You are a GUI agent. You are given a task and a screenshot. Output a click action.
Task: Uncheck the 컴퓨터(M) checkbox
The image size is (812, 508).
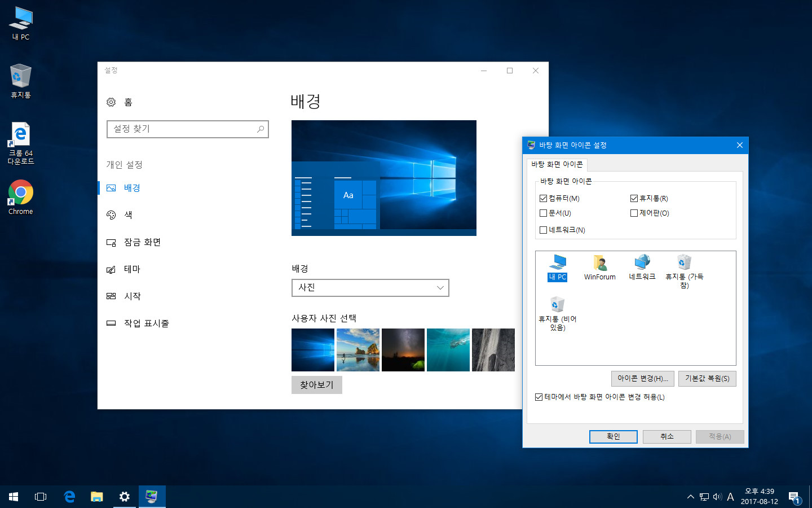(x=544, y=199)
